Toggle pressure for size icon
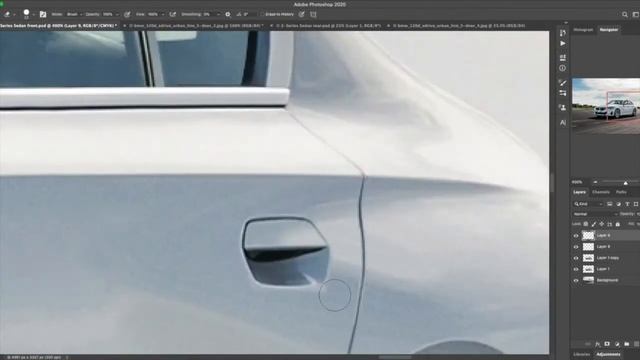Image resolution: width=640 pixels, height=360 pixels. click(x=302, y=14)
